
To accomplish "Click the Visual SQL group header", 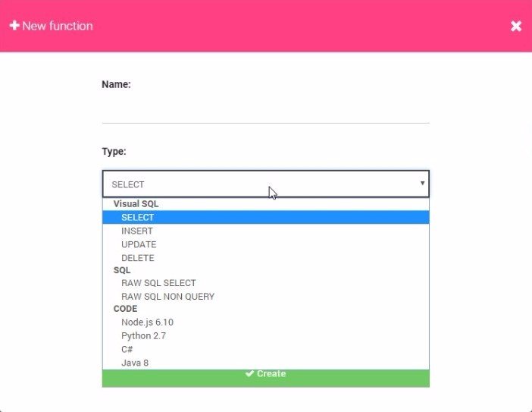I will click(x=136, y=204).
